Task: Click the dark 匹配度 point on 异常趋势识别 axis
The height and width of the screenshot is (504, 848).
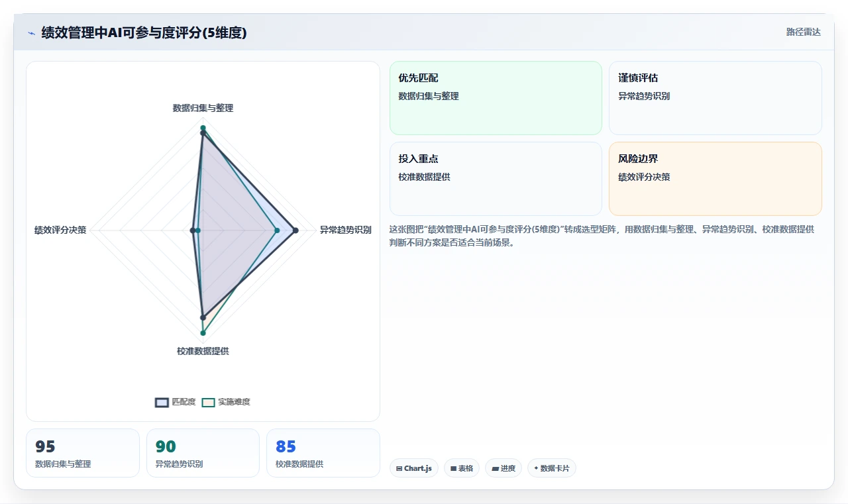Action: 295,230
